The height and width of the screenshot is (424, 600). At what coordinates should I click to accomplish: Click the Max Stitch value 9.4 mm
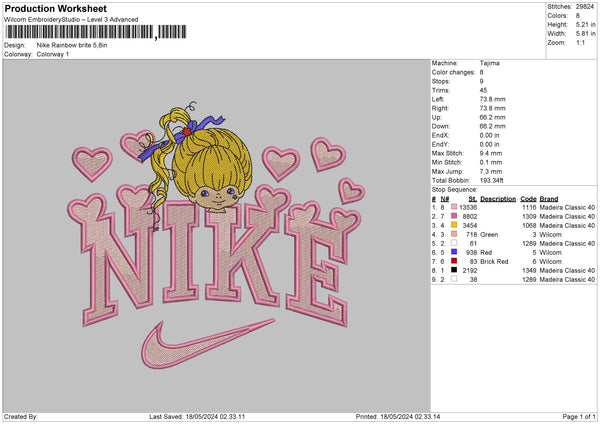click(x=491, y=153)
